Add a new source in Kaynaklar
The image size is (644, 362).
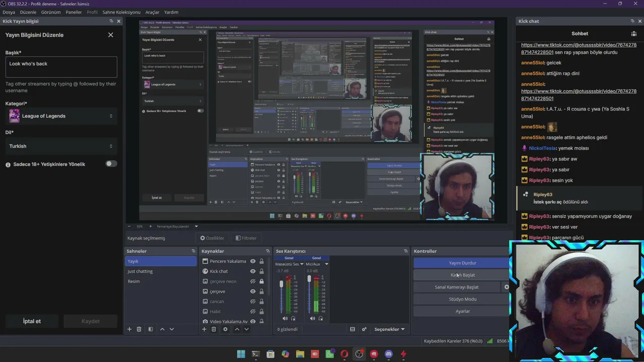204,329
